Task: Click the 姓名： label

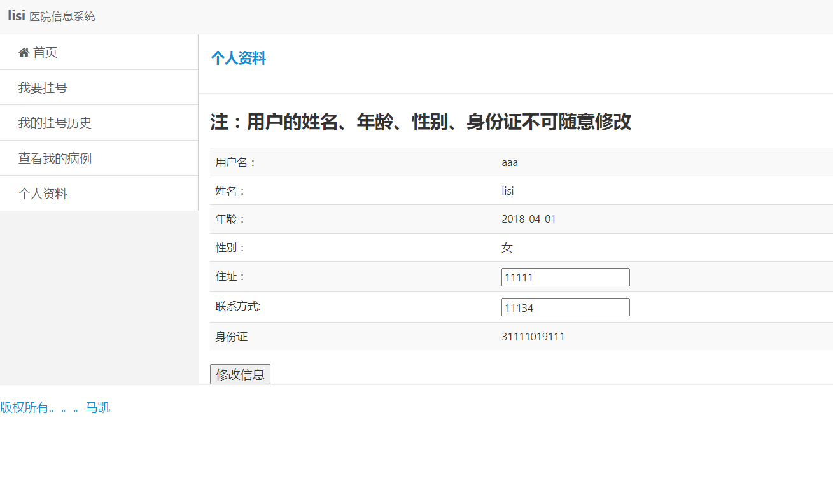Action: (231, 191)
